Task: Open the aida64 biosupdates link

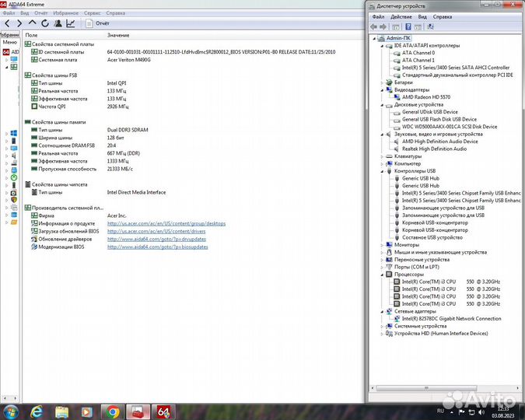Action: point(158,247)
